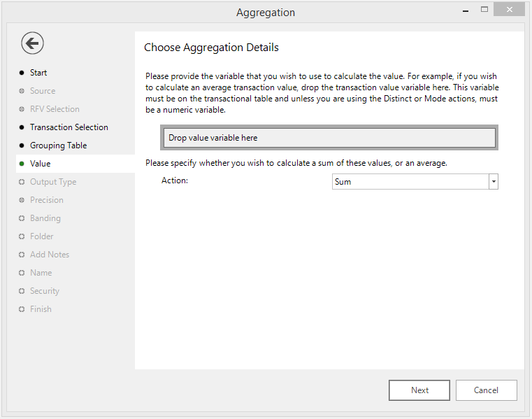Image resolution: width=532 pixels, height=419 pixels.
Task: Click the hollow bullet beside Finish
Action: [x=22, y=309]
